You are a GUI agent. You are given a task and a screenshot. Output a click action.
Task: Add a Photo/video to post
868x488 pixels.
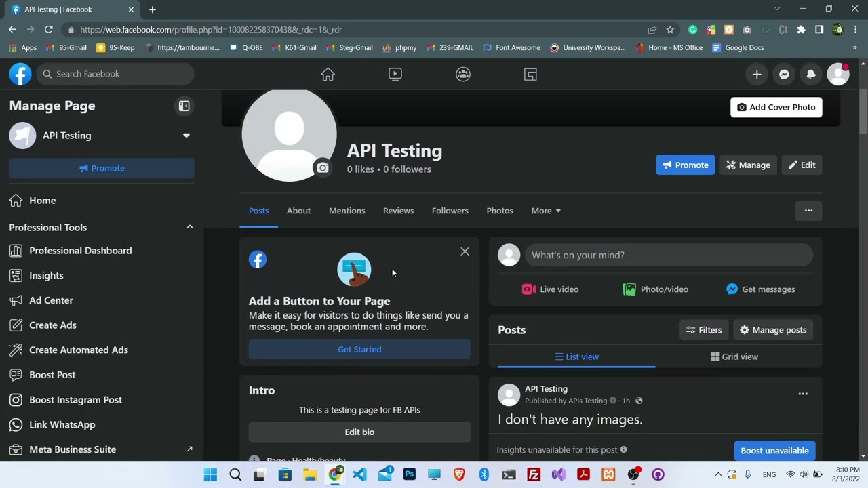coord(655,289)
